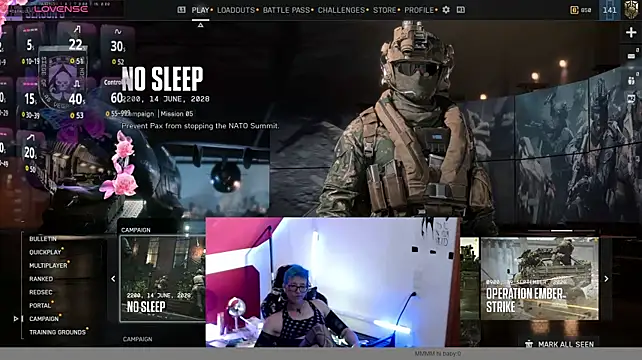The height and width of the screenshot is (360, 642).
Task: Select TRAINING GROUNDS in the side menu
Action: click(57, 332)
